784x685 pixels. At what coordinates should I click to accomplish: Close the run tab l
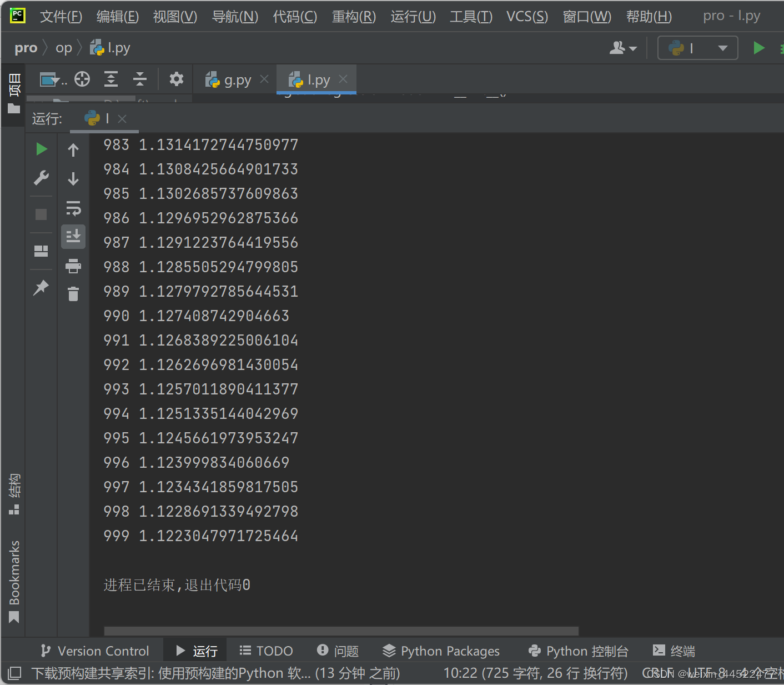pyautogui.click(x=122, y=119)
